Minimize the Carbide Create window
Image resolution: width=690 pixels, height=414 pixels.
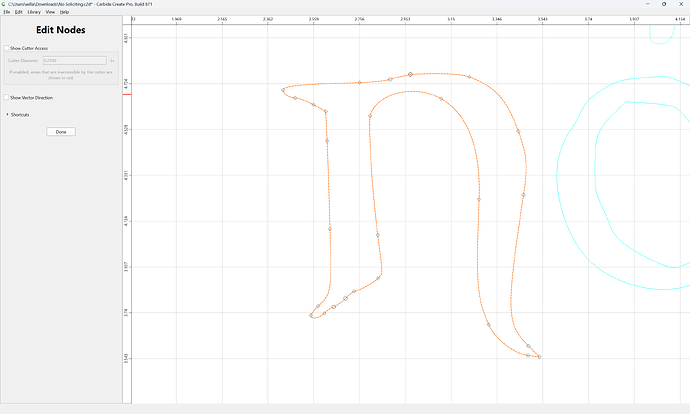point(648,4)
